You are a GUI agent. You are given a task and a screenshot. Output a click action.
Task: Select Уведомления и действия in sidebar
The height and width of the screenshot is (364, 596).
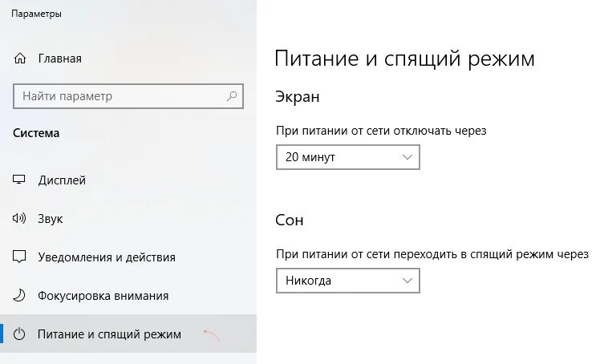coord(106,257)
